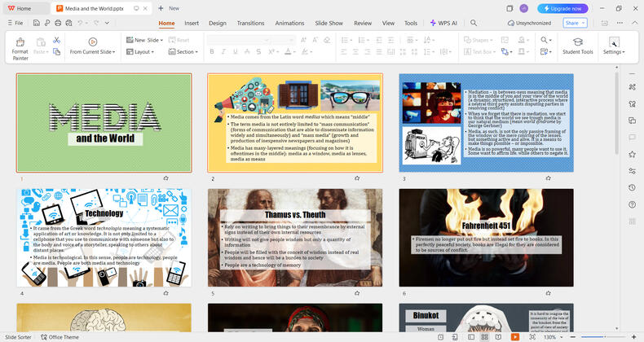644x342 pixels.
Task: Click the Copy icon below the scissors
Action: click(x=57, y=52)
